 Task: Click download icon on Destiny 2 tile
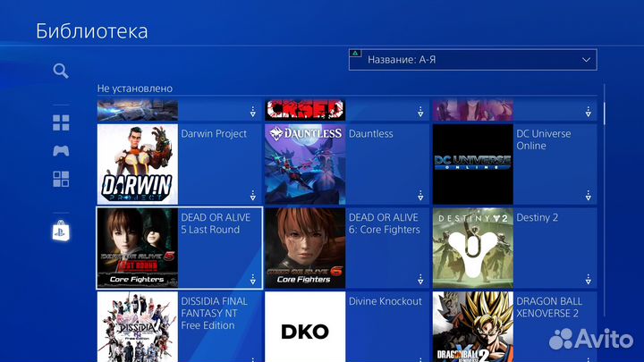pyautogui.click(x=589, y=280)
